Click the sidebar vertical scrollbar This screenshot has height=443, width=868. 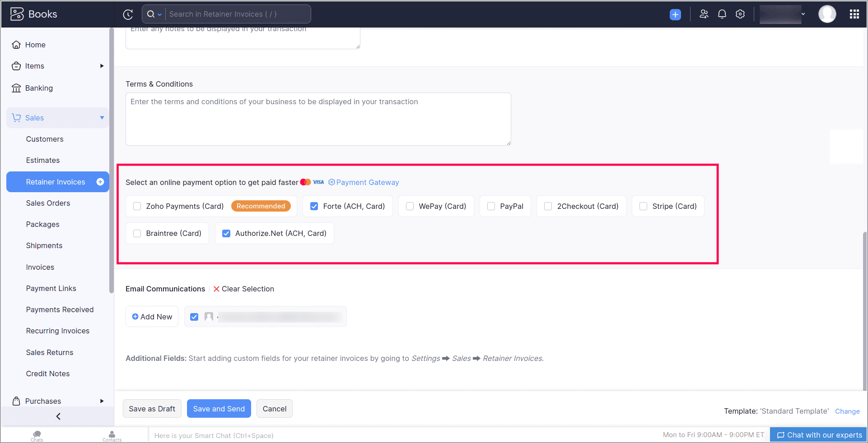point(111,160)
